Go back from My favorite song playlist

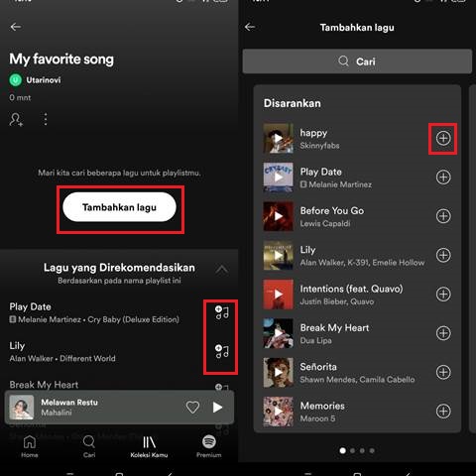pyautogui.click(x=16, y=27)
